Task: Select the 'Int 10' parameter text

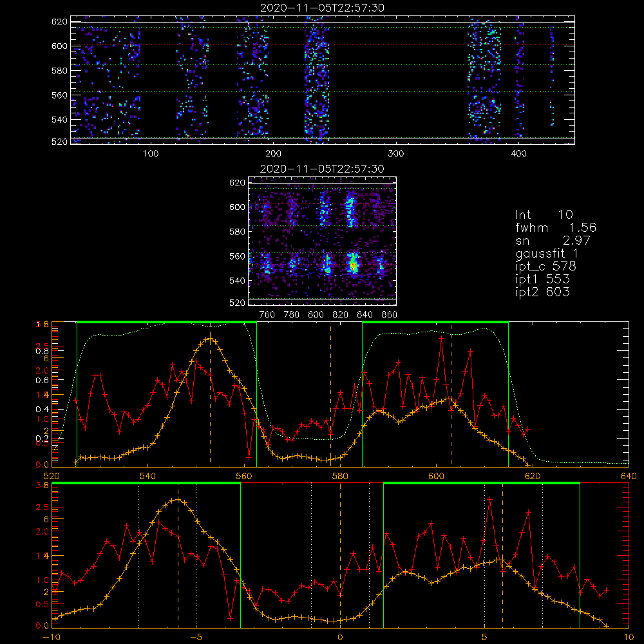Action: pyautogui.click(x=544, y=214)
